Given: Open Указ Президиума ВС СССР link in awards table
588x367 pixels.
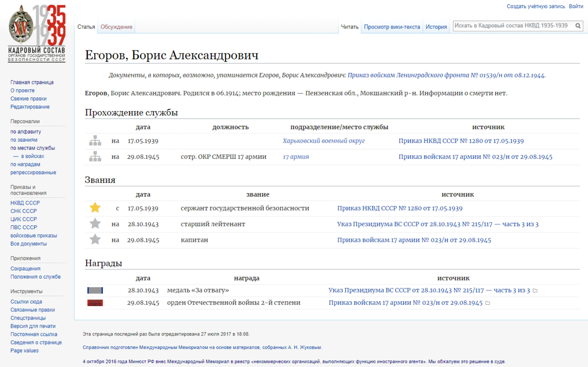Looking at the screenshot, I should coord(429,290).
